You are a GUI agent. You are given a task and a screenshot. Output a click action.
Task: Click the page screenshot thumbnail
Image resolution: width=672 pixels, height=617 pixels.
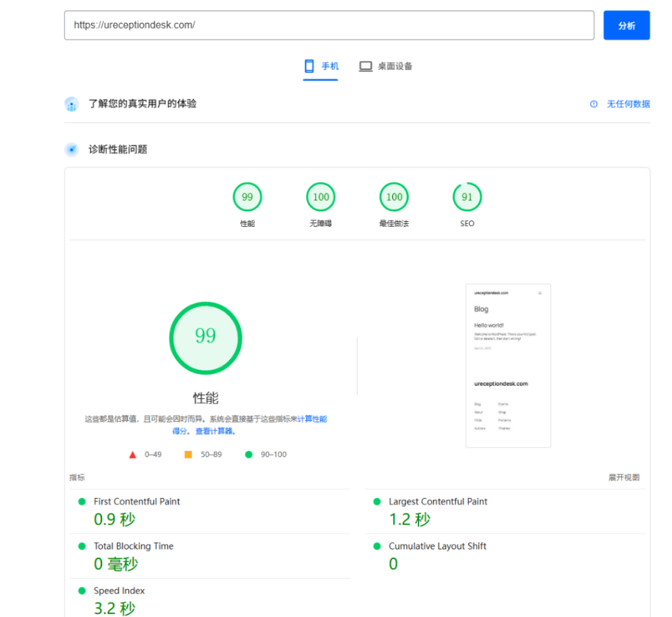pos(508,365)
